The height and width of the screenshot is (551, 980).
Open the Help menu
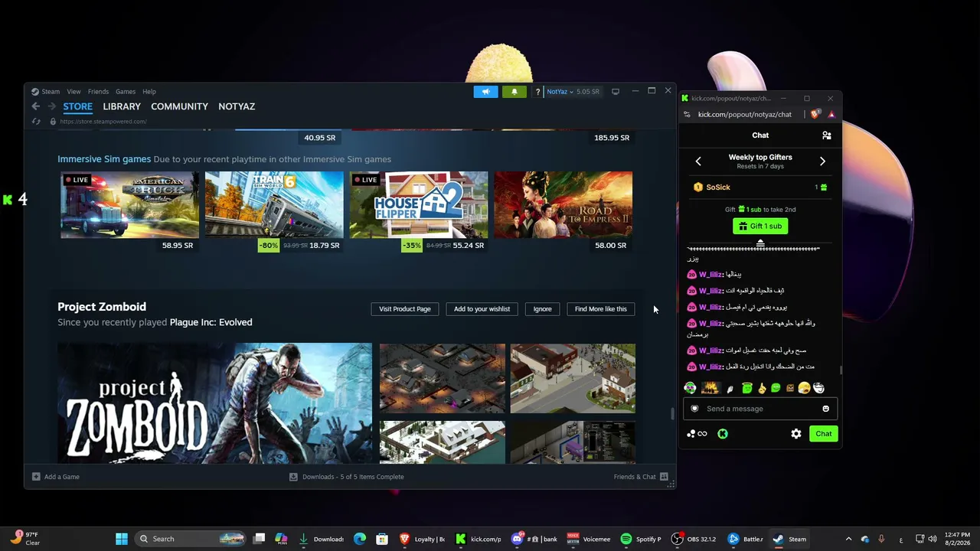point(149,92)
